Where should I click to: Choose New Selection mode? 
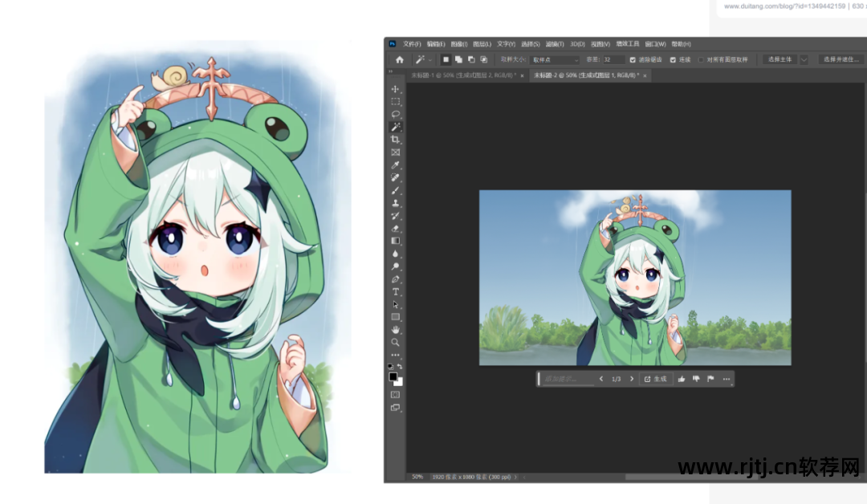[446, 59]
